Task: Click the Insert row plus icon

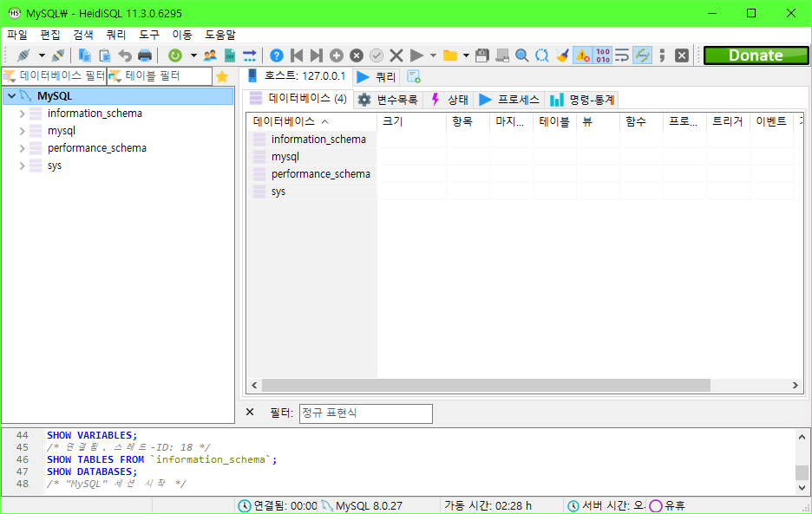Action: point(337,55)
